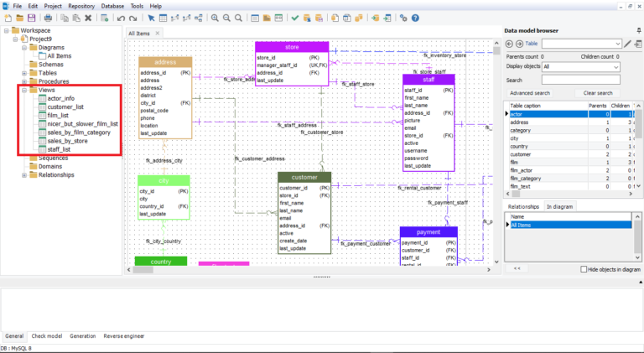The image size is (644, 353).
Task: Click the pencil edit icon in browser
Action: tap(627, 44)
